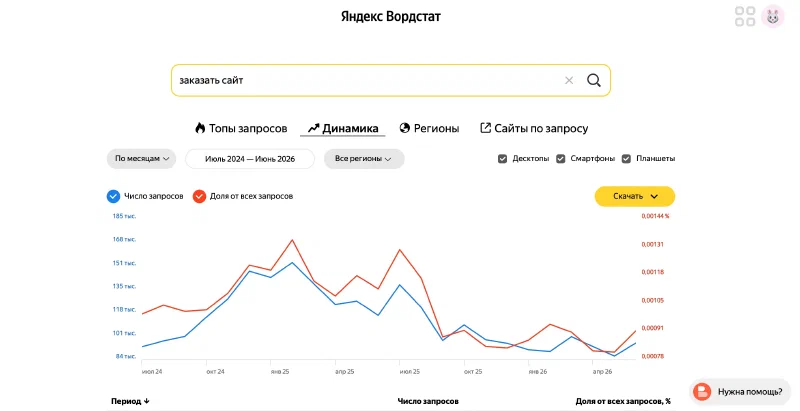The image size is (800, 411).
Task: Open the user avatar profile
Action: pos(772,16)
